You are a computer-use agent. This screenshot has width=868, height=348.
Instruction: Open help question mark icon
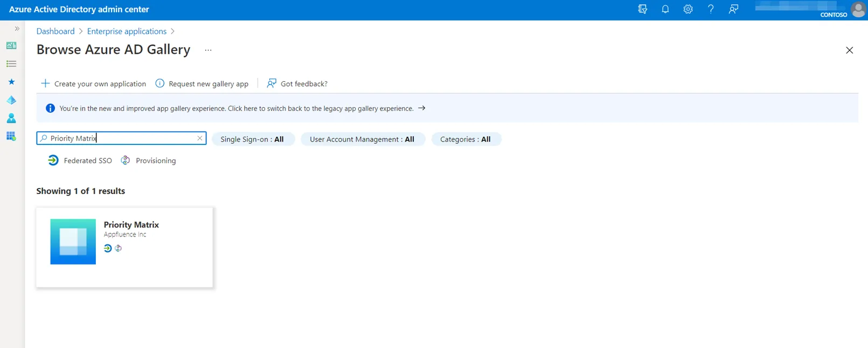(x=711, y=9)
